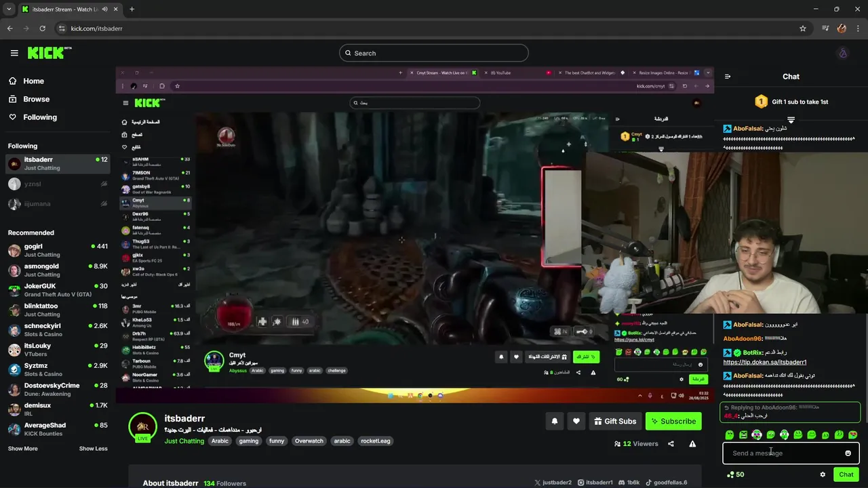Open offline channel yznsl
The width and height of the screenshot is (868, 488).
tap(57, 184)
